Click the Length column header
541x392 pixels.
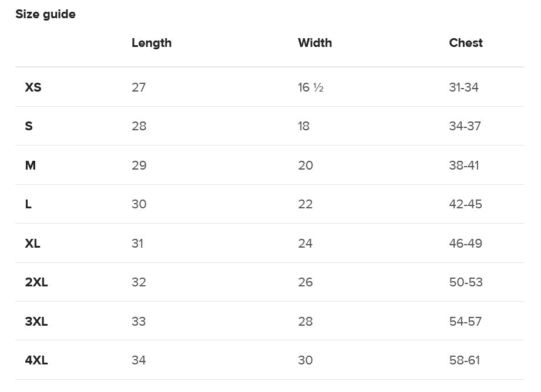pyautogui.click(x=152, y=43)
